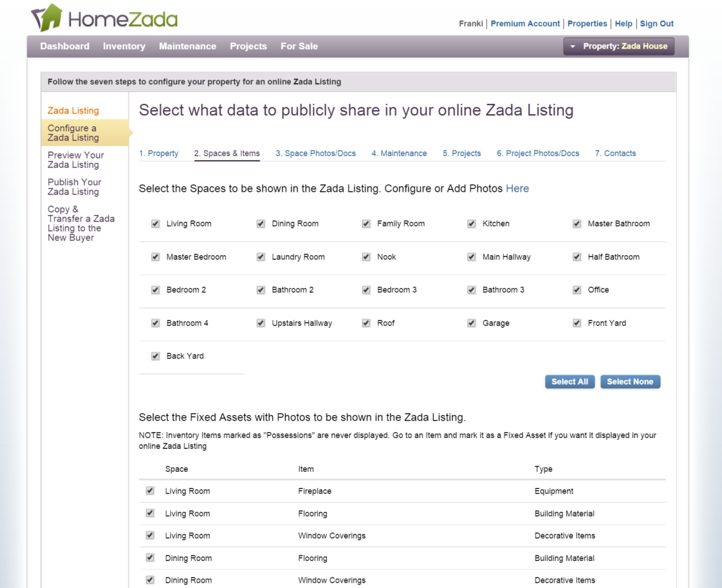The width and height of the screenshot is (722, 588).
Task: Click the Item column header
Action: click(x=306, y=469)
